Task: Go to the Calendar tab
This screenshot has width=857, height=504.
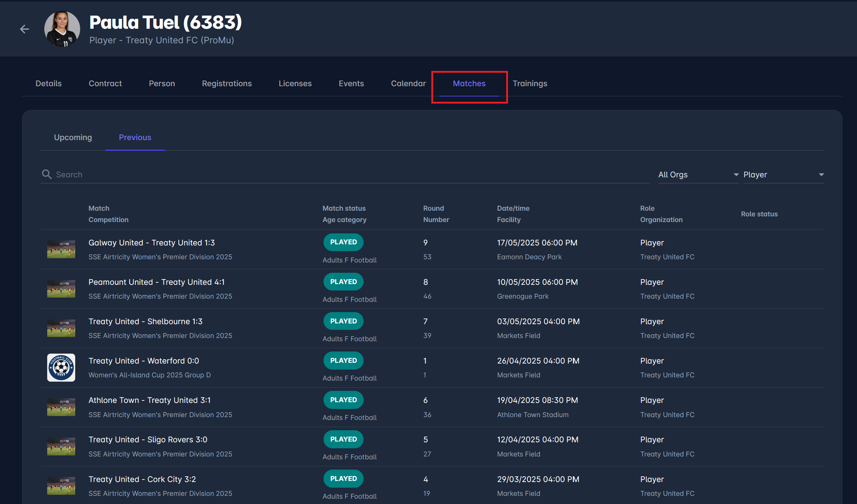Action: point(408,83)
